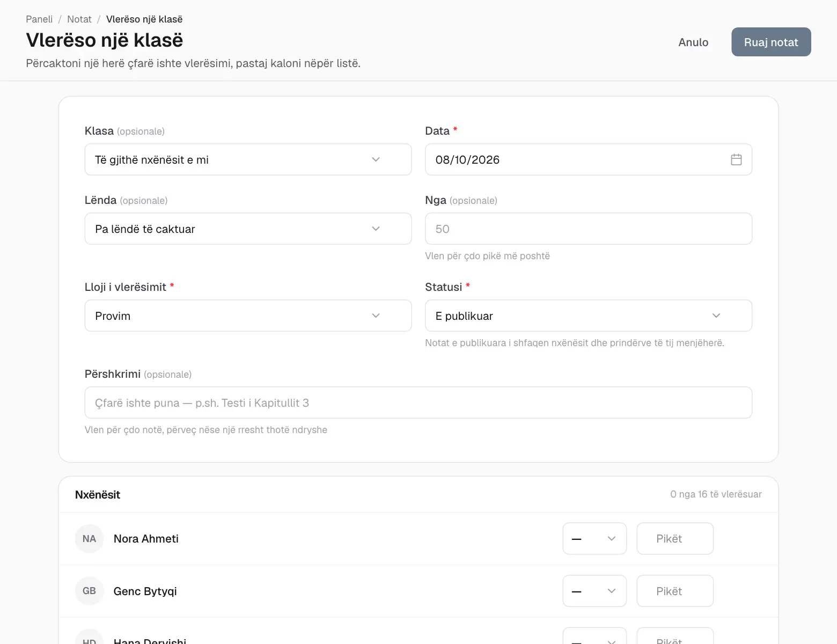Open the Lloji i vlerësimit dropdown
The width and height of the screenshot is (837, 644).
click(x=248, y=316)
